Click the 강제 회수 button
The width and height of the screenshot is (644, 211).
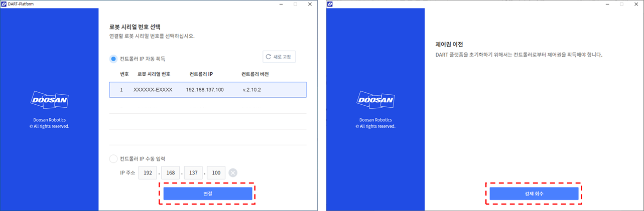(x=534, y=193)
